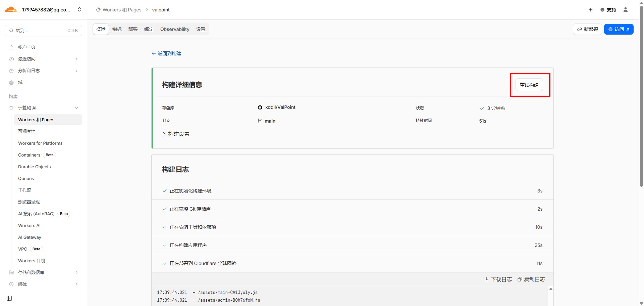Image resolution: width=644 pixels, height=306 pixels.
Task: Click the page vertical scrollbar
Action: tap(641, 96)
